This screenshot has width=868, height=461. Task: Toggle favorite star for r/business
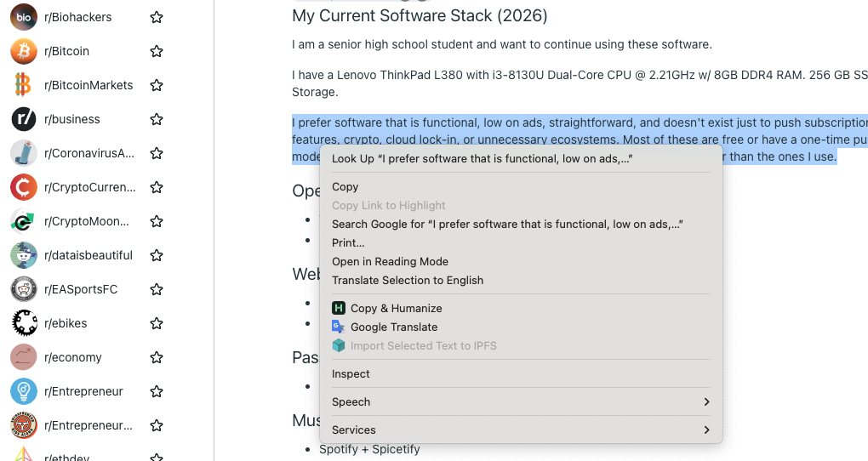(157, 119)
